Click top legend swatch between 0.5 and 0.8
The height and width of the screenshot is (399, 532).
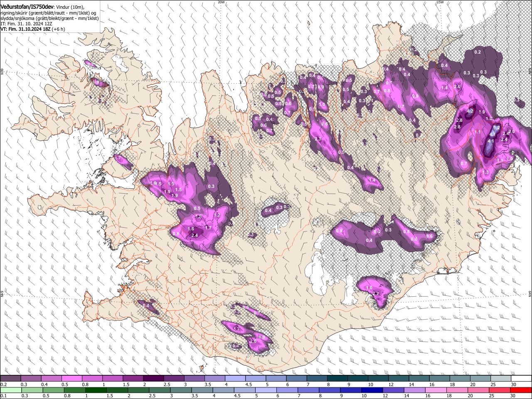pyautogui.click(x=71, y=379)
